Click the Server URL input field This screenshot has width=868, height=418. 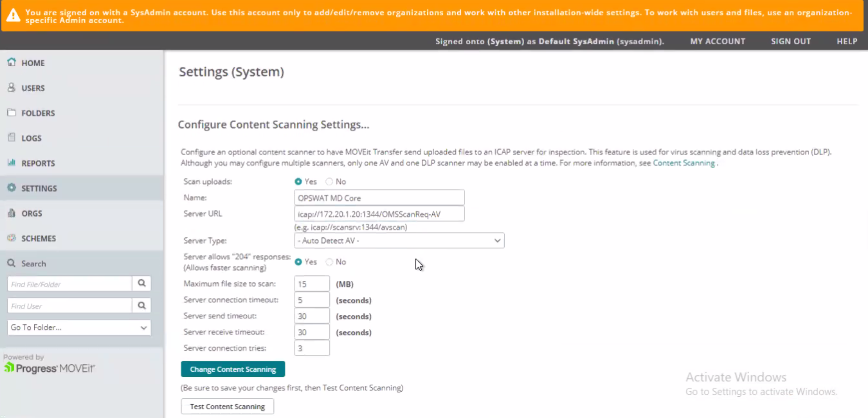[x=379, y=214]
